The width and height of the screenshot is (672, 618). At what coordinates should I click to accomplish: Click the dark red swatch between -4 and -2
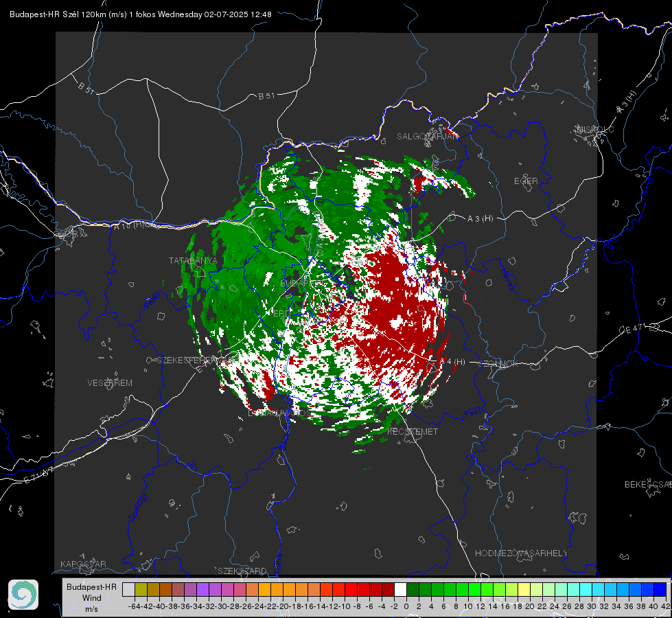pyautogui.click(x=388, y=590)
